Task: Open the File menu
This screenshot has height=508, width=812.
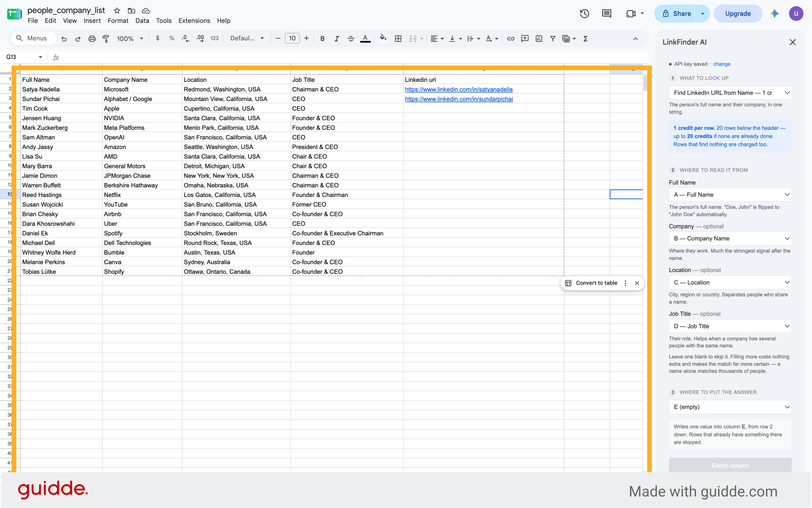Action: (33, 21)
